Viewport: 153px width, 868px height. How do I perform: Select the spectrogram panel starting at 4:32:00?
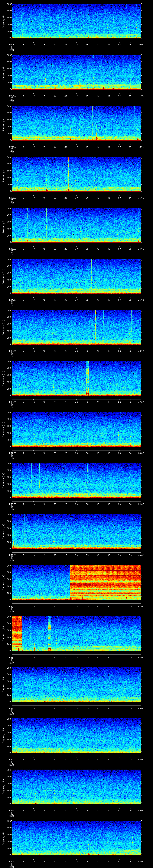coord(76,174)
